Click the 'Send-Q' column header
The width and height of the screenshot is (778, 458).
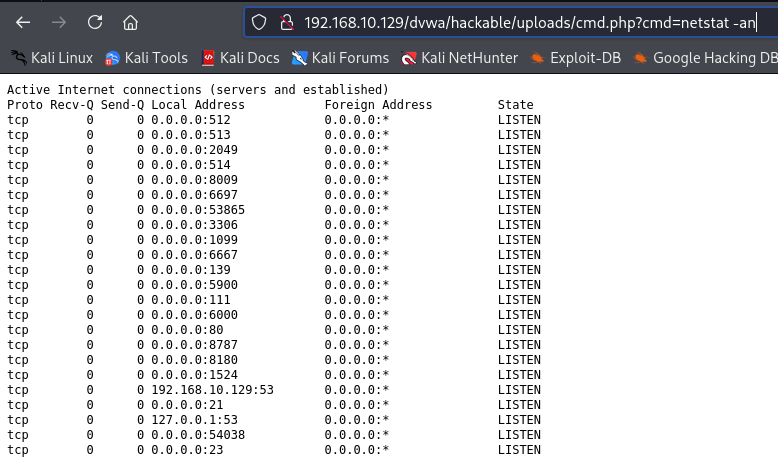[122, 105]
